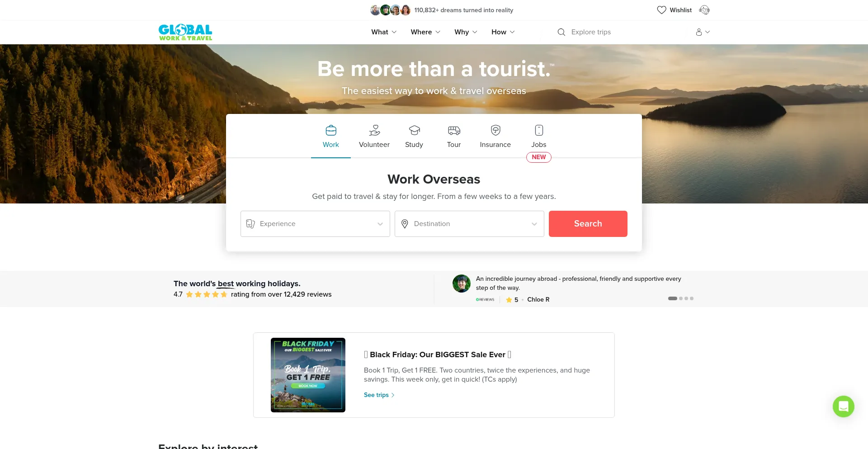Expand the What navigation menu
Viewport: 868px width, 449px height.
(x=384, y=32)
